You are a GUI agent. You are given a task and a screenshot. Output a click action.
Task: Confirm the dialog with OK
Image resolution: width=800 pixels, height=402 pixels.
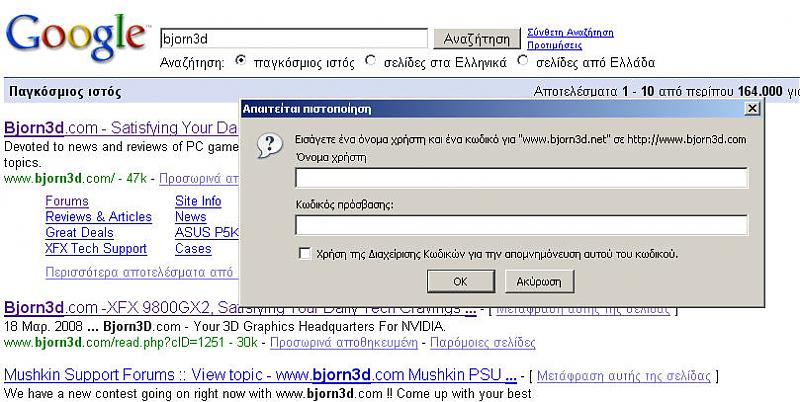click(x=461, y=281)
